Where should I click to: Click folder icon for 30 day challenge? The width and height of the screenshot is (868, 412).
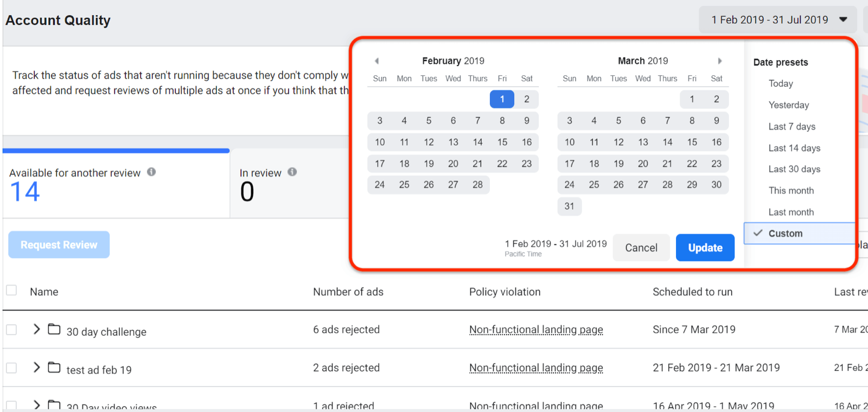[x=54, y=329]
